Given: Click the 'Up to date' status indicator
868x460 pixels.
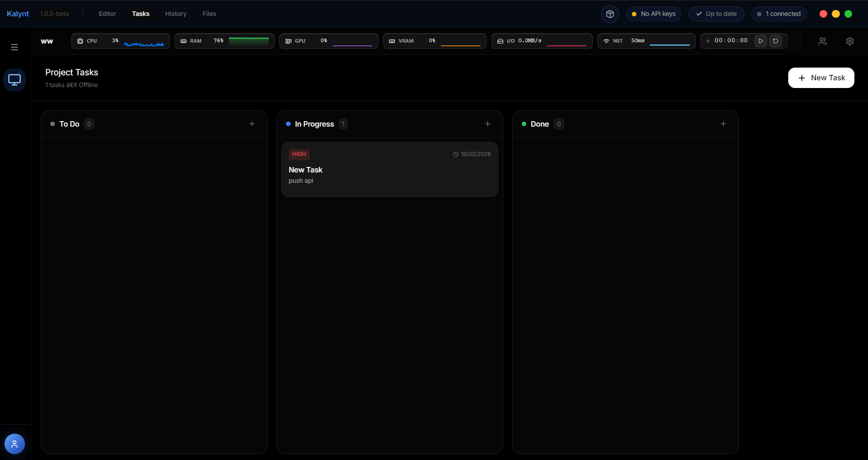Looking at the screenshot, I should pos(717,14).
